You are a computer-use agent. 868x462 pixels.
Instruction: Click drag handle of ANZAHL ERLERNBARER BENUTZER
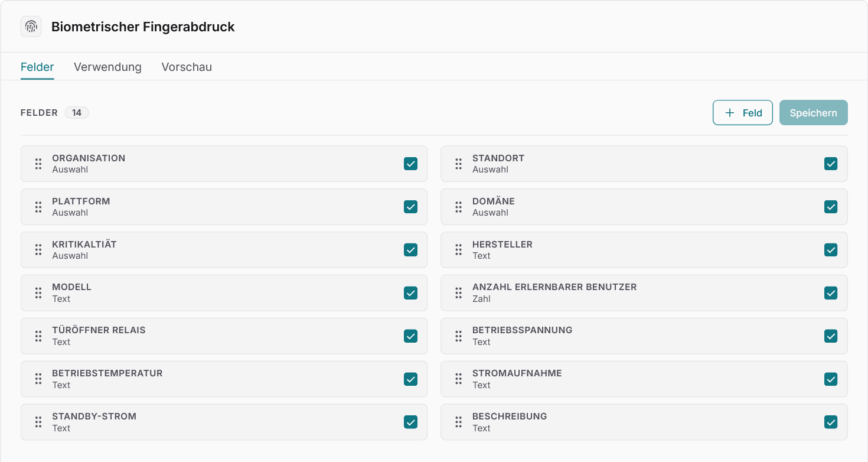click(458, 293)
